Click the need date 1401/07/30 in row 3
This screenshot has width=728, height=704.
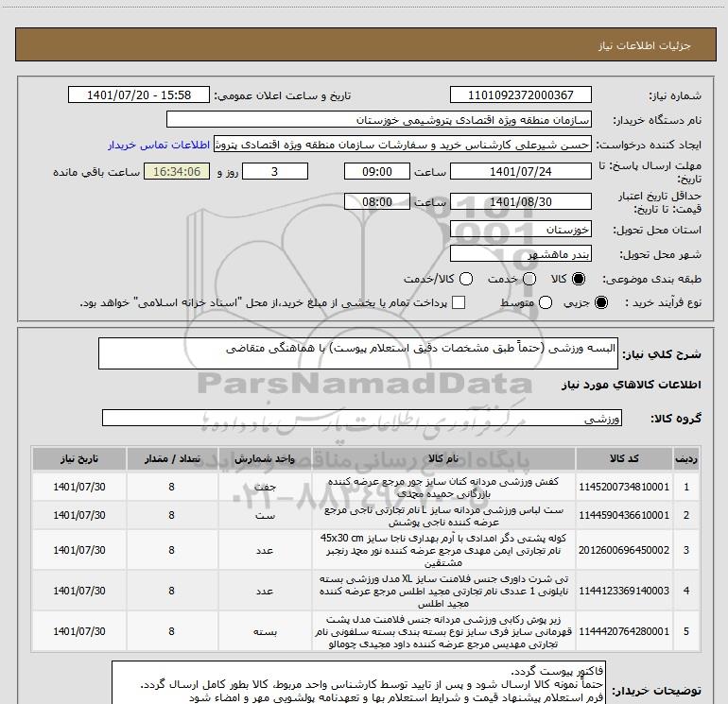coord(79,550)
